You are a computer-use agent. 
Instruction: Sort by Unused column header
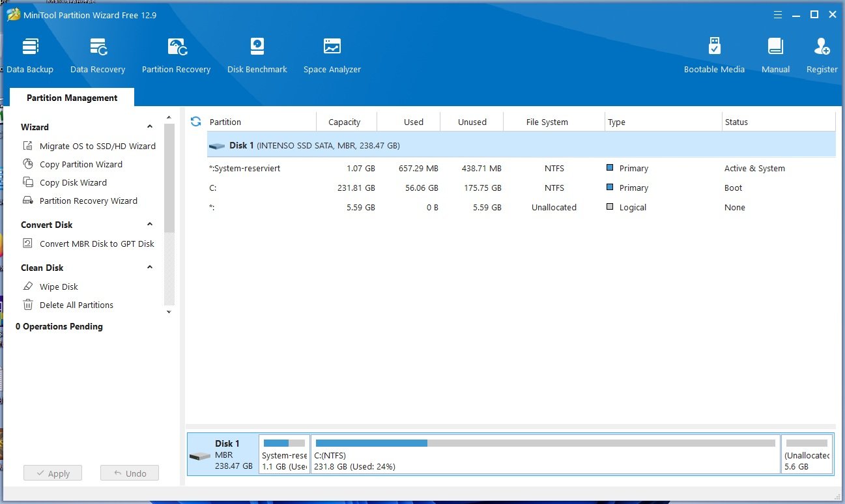coord(472,122)
